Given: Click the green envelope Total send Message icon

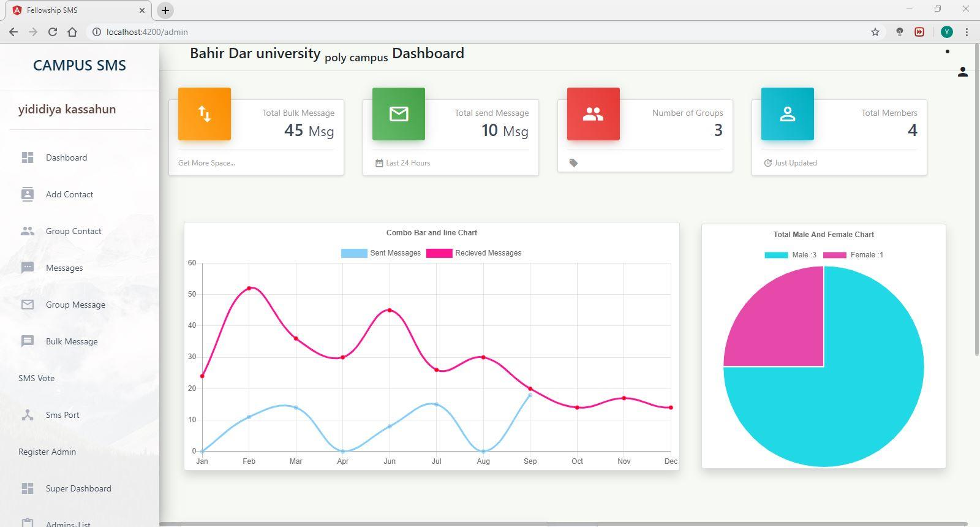Looking at the screenshot, I should [399, 114].
